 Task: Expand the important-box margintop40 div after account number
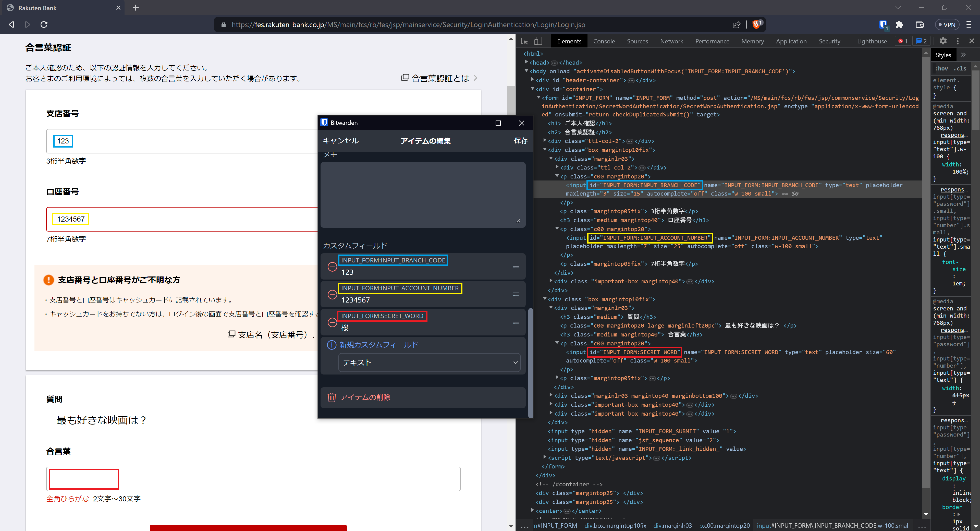point(551,281)
